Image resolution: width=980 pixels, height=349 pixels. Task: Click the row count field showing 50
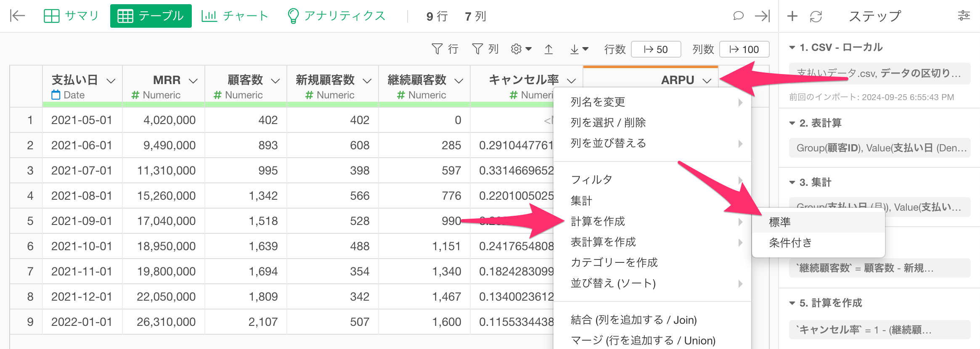[x=656, y=49]
